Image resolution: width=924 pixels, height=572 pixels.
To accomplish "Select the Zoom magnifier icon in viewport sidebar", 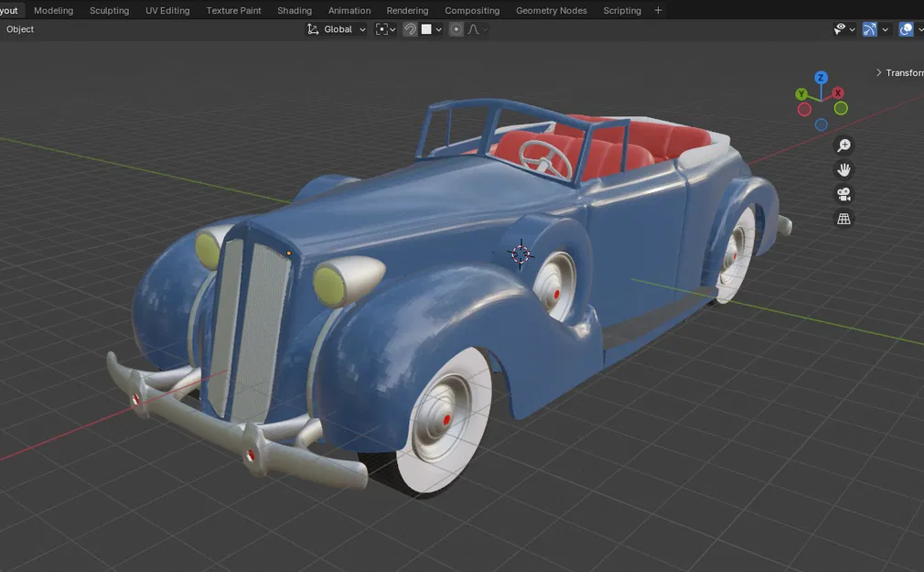I will (x=843, y=145).
